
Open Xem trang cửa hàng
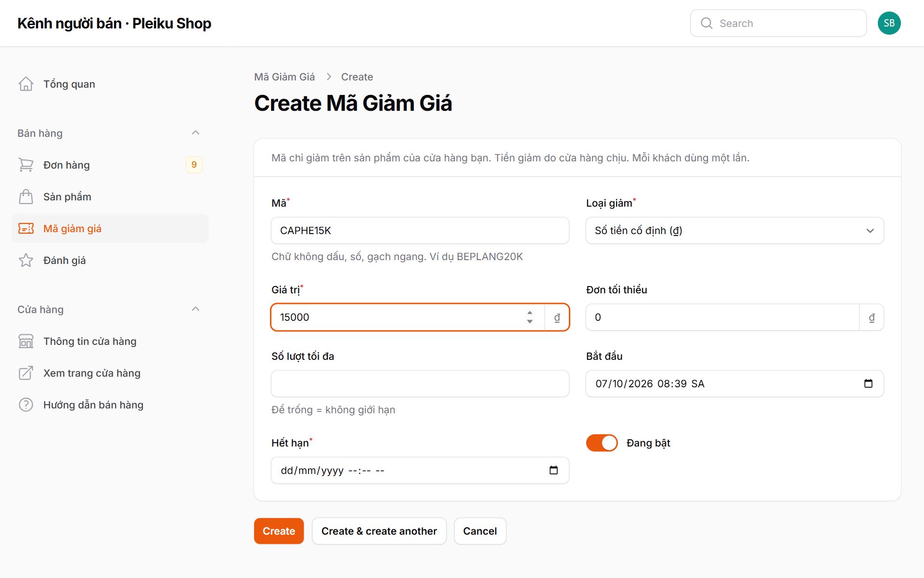[x=110, y=373]
